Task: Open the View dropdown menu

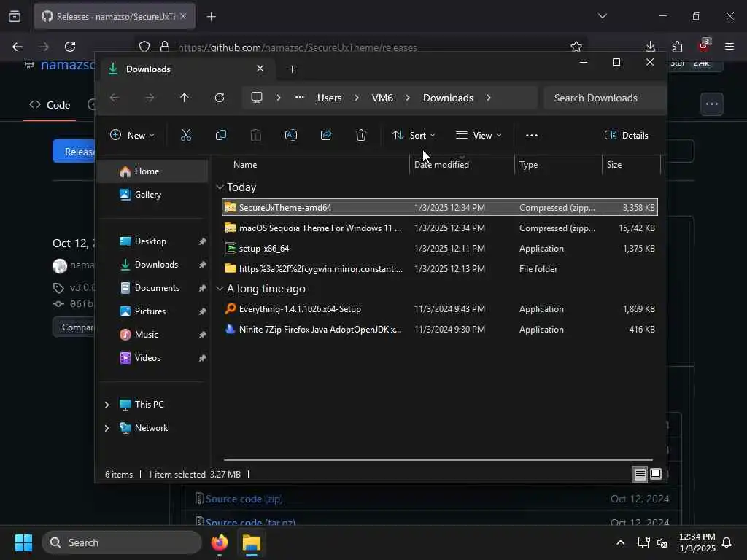Action: pos(479,135)
